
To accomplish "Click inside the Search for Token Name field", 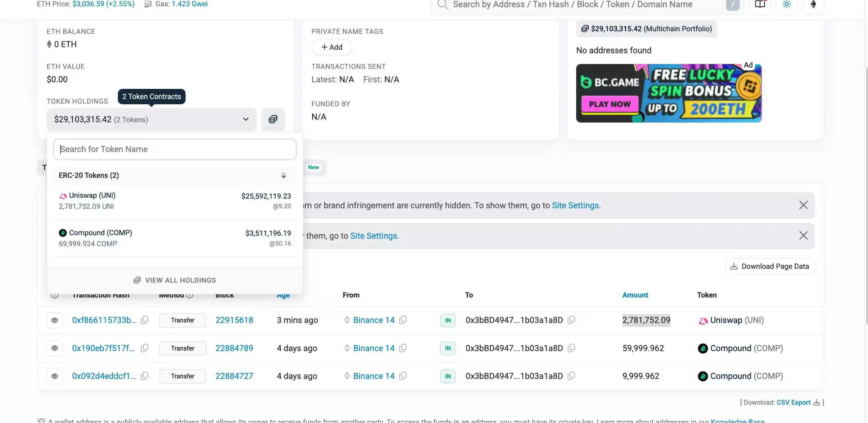I will pyautogui.click(x=175, y=149).
